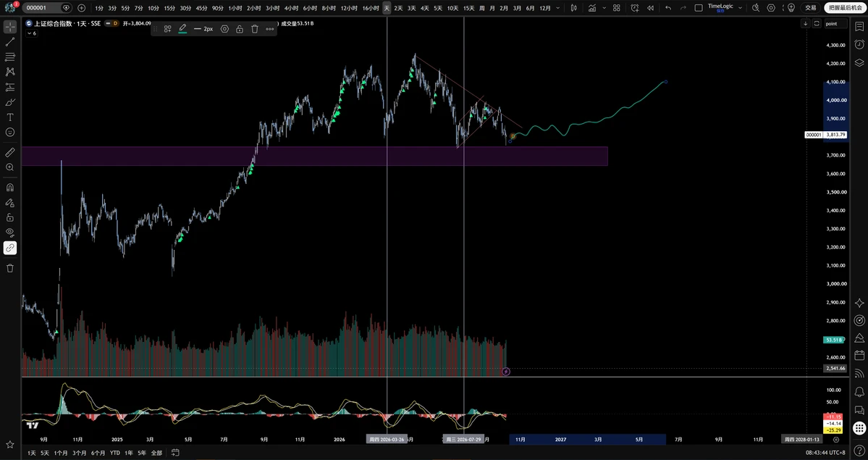Image resolution: width=868 pixels, height=460 pixels.
Task: Toggle lock on floating drawing toolbar
Action: point(240,29)
